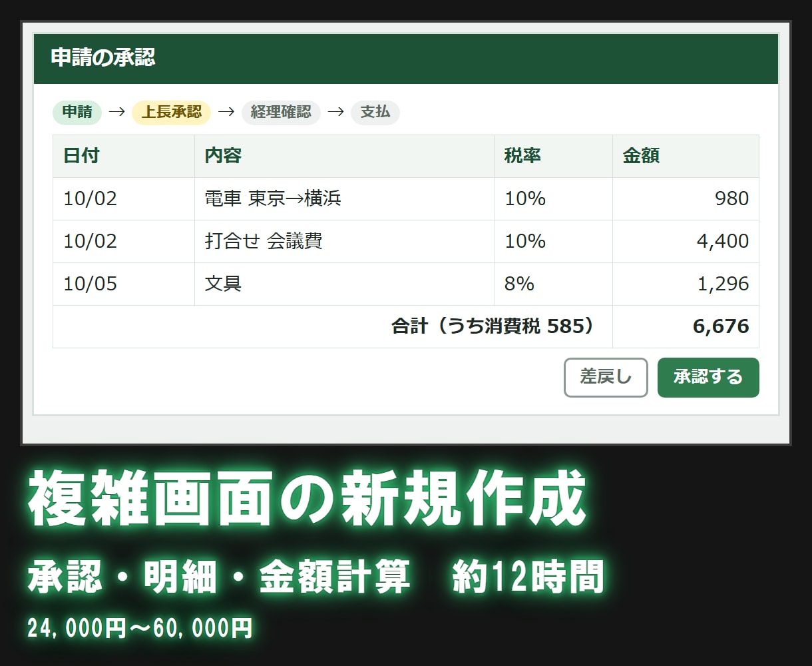Click the 電車 東京→横浜 cell
The image size is (812, 666).
click(x=344, y=198)
